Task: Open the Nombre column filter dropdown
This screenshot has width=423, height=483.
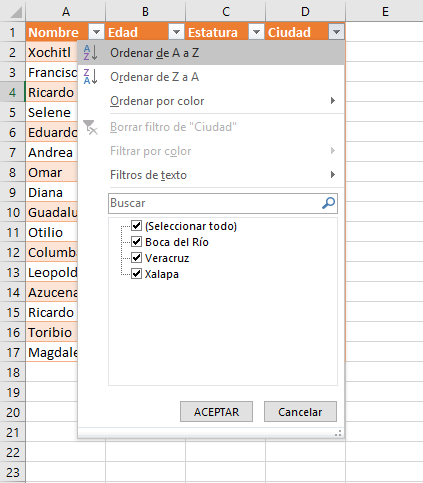Action: tap(96, 32)
